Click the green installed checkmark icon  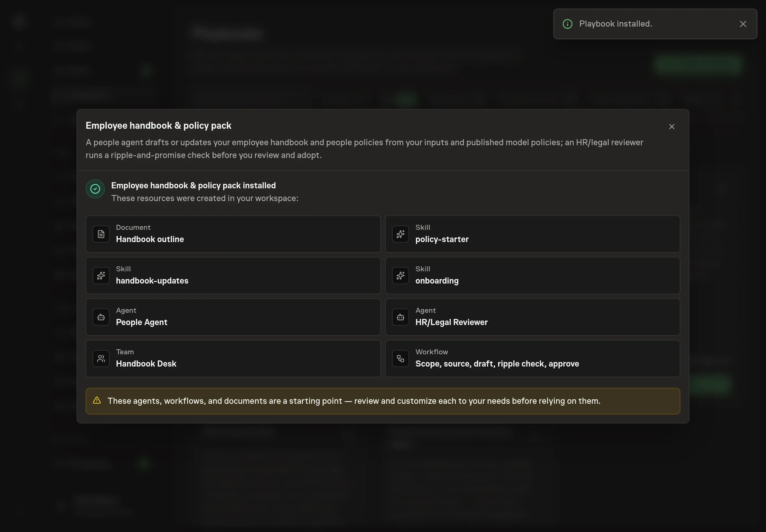(x=95, y=189)
